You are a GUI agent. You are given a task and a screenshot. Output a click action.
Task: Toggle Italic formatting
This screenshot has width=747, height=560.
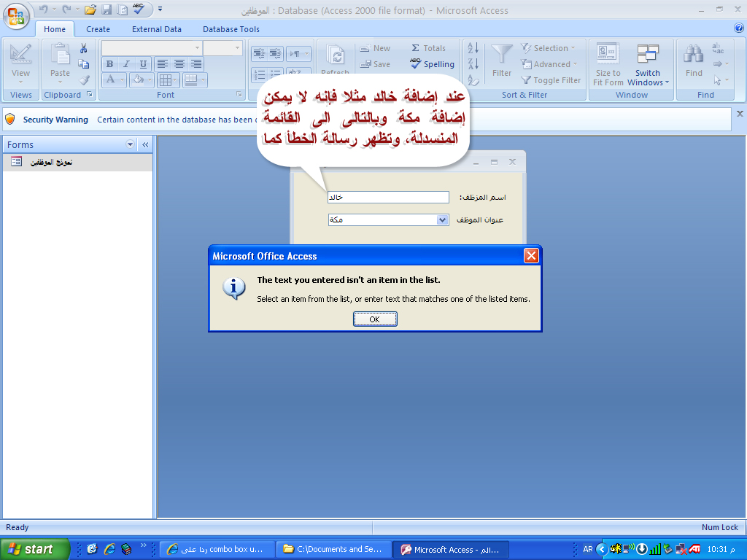(x=126, y=64)
